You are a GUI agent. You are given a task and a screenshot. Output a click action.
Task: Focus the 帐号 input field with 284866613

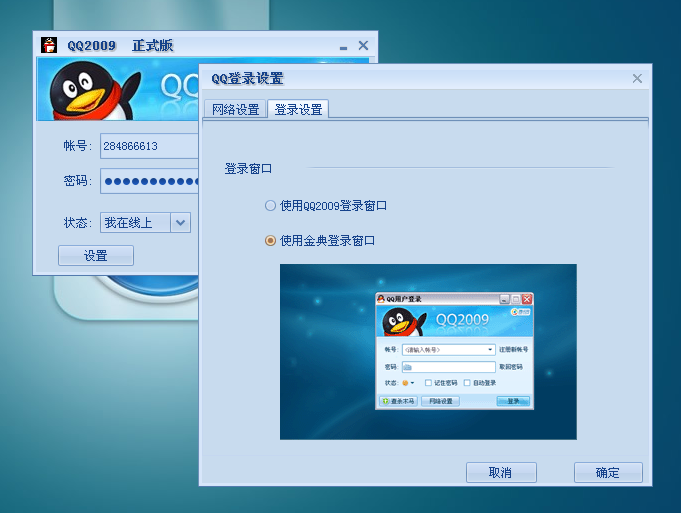pyautogui.click(x=149, y=146)
